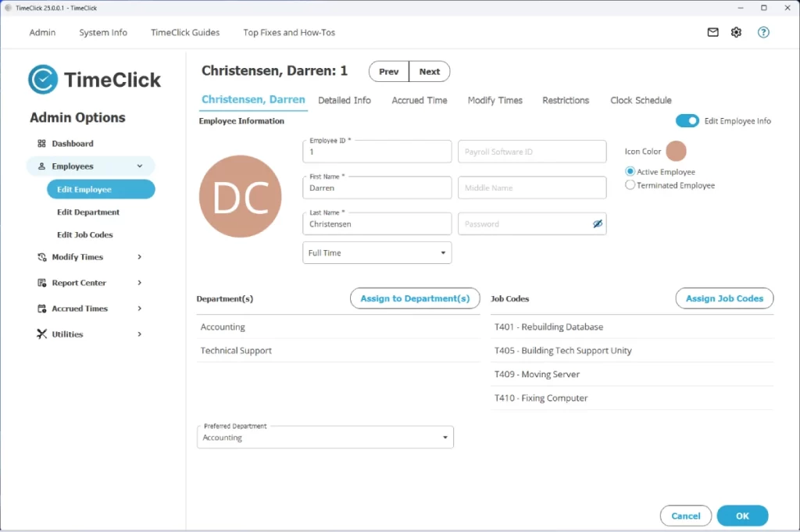Viewport: 800px width, 532px height.
Task: Go to the Next employee
Action: coord(429,72)
